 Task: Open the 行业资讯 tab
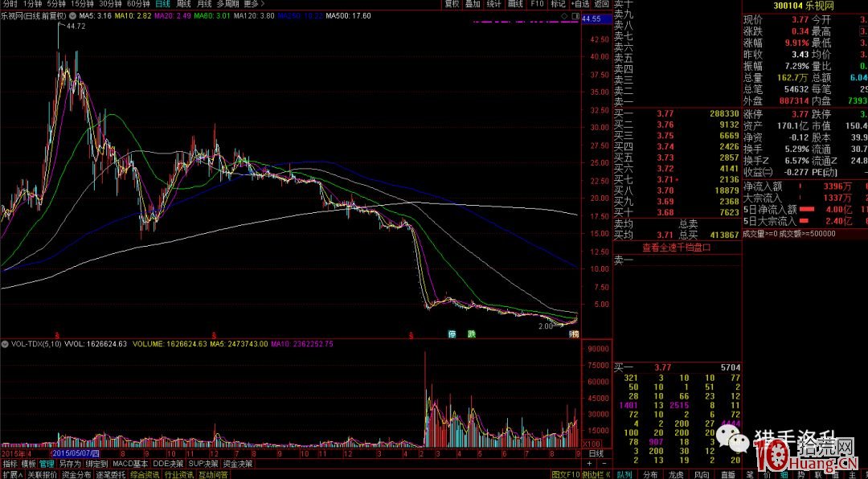click(x=179, y=474)
